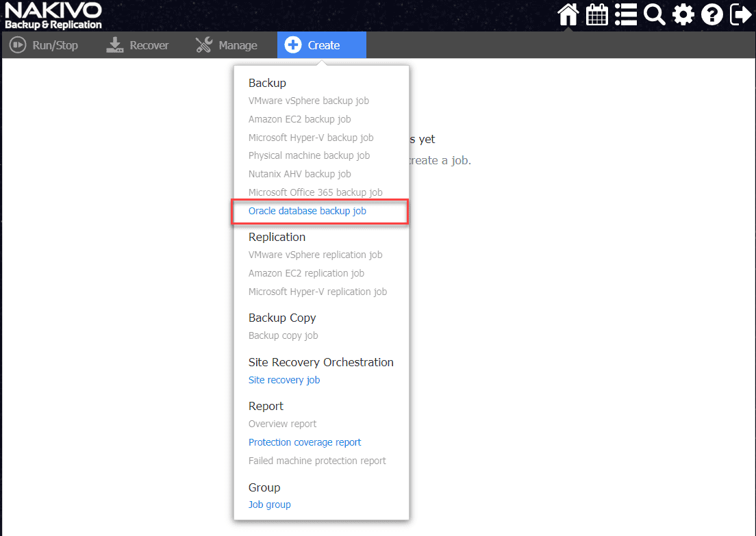The height and width of the screenshot is (536, 756).
Task: Close the Create menu
Action: [322, 45]
